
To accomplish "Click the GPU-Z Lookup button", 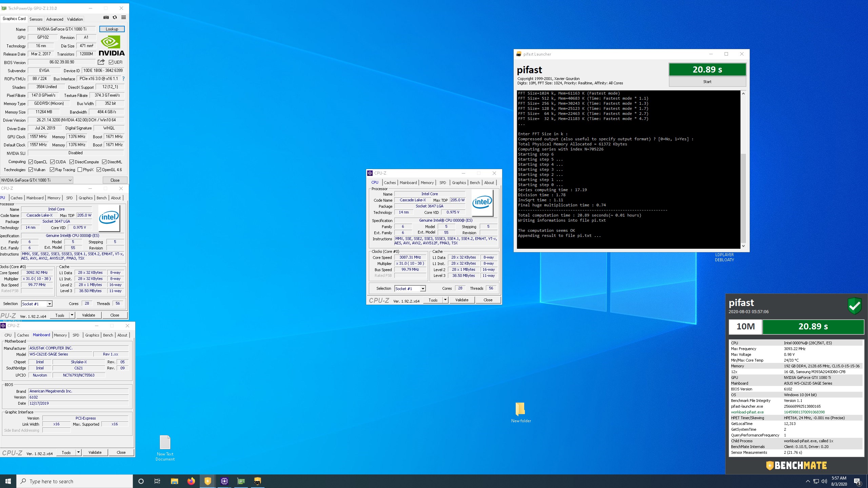I will 112,29.
